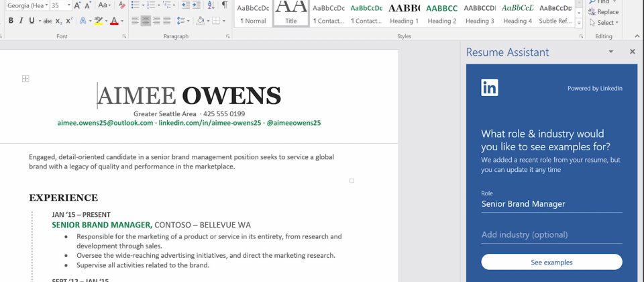This screenshot has height=282, width=644.
Task: Click the EXPERIENCE heading
Action: pyautogui.click(x=63, y=197)
